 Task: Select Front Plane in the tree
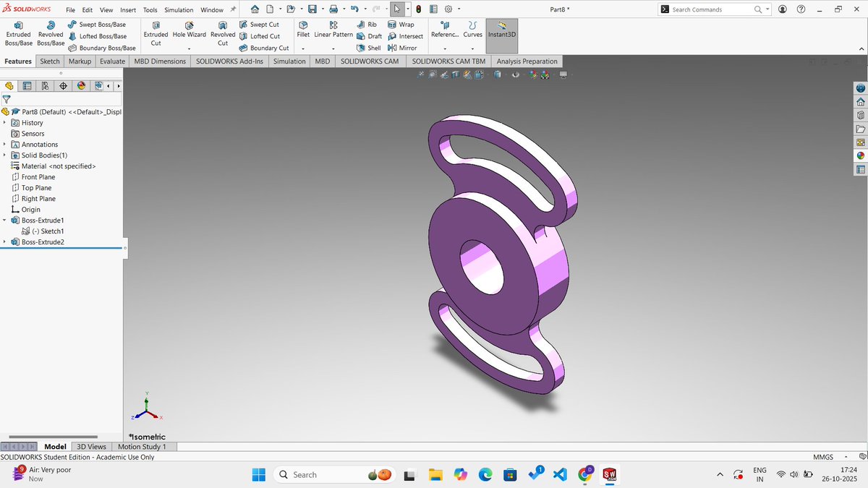point(38,177)
